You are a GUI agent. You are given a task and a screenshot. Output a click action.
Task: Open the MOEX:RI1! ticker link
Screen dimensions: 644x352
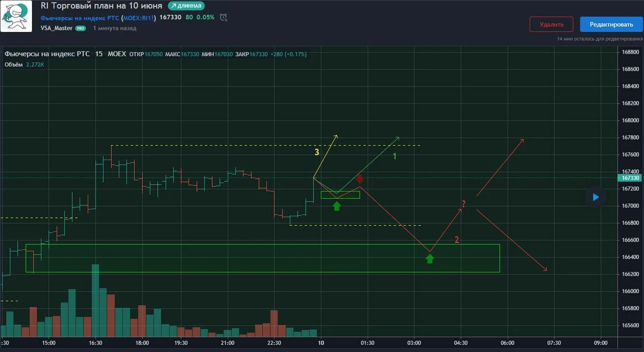click(x=139, y=18)
